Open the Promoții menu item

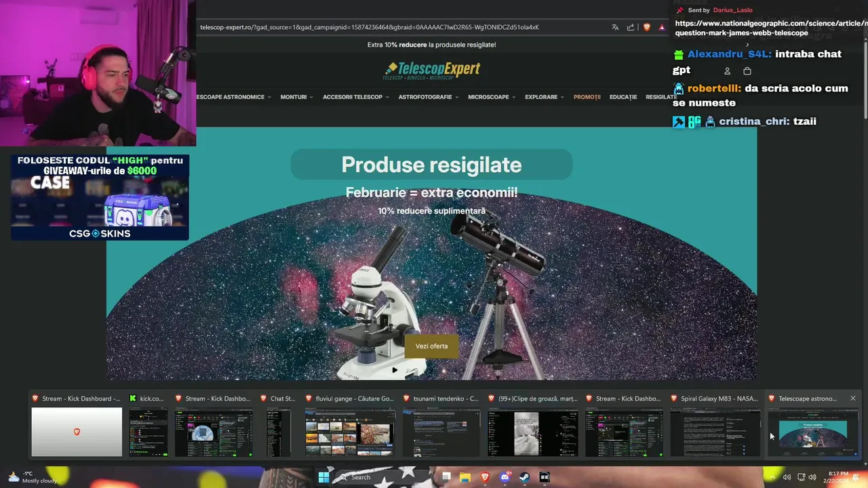pyautogui.click(x=587, y=97)
